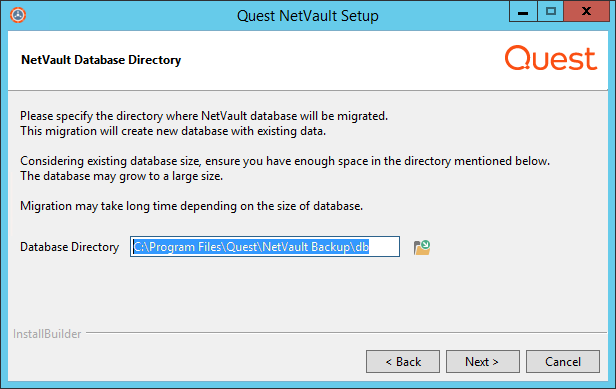Click the line 'Considering existing database size'
The width and height of the screenshot is (616, 389).
285,161
